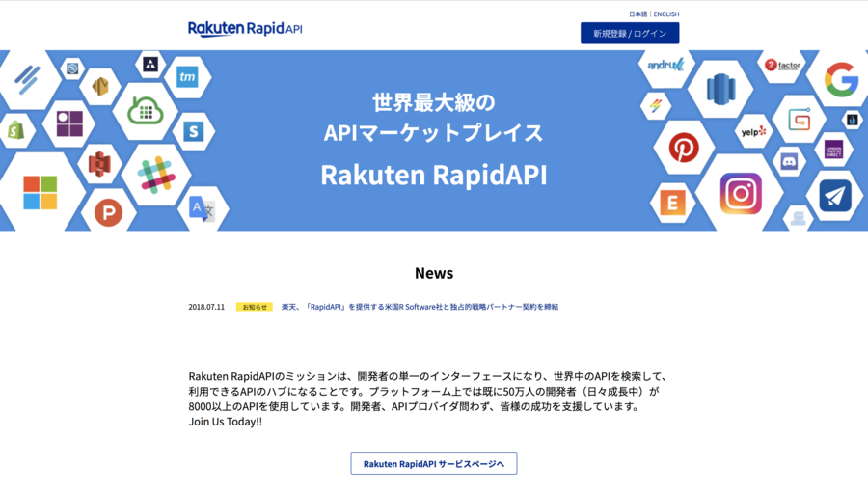Click the banner title Rakuten RapidAPI
The height and width of the screenshot is (493, 868).
pos(433,175)
